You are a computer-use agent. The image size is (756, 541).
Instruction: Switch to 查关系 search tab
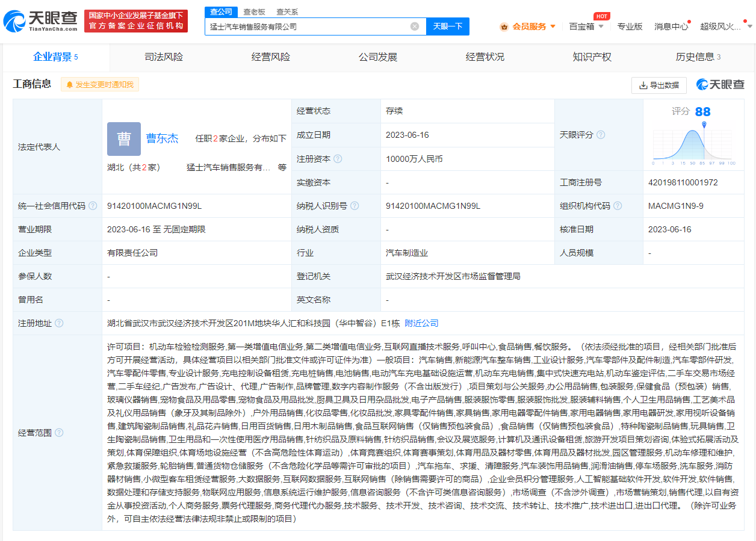click(x=287, y=12)
